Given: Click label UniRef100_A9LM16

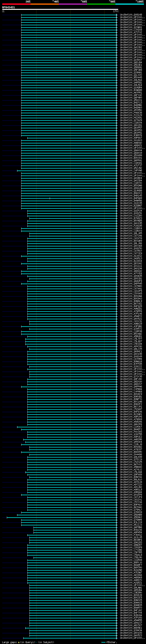Looking at the screenshot, I should click(131, 80).
